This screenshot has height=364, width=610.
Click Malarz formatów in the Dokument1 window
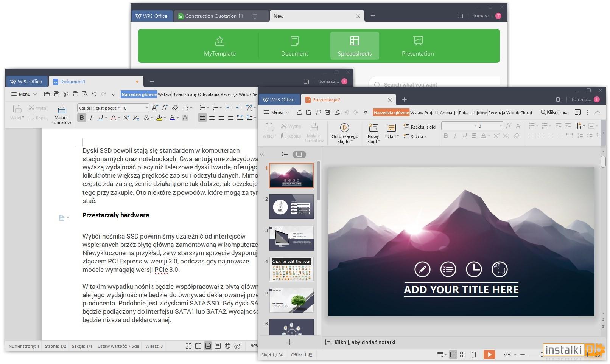click(61, 114)
